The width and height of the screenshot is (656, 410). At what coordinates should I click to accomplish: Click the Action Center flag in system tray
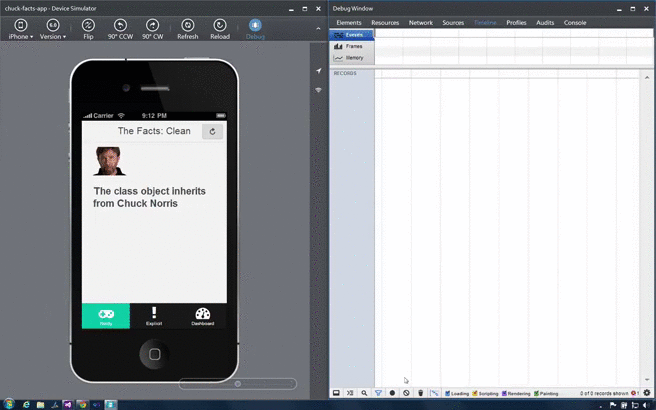point(613,405)
